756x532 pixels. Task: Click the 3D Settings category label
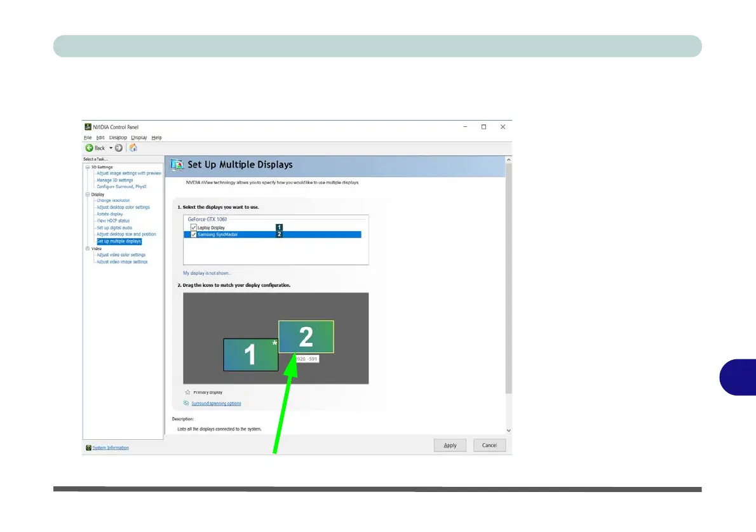pyautogui.click(x=102, y=167)
